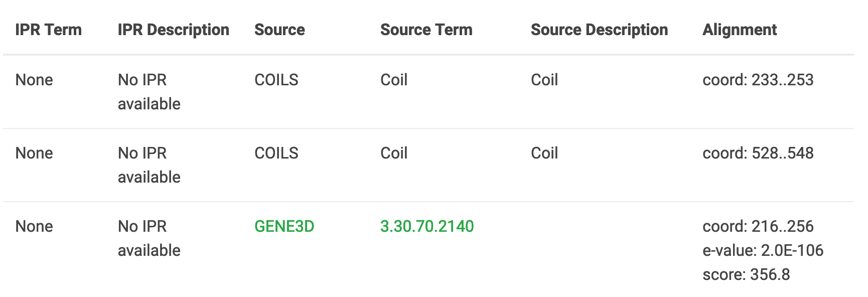Open the GENE3D source link
This screenshot has height=297, width=868.
point(284,226)
